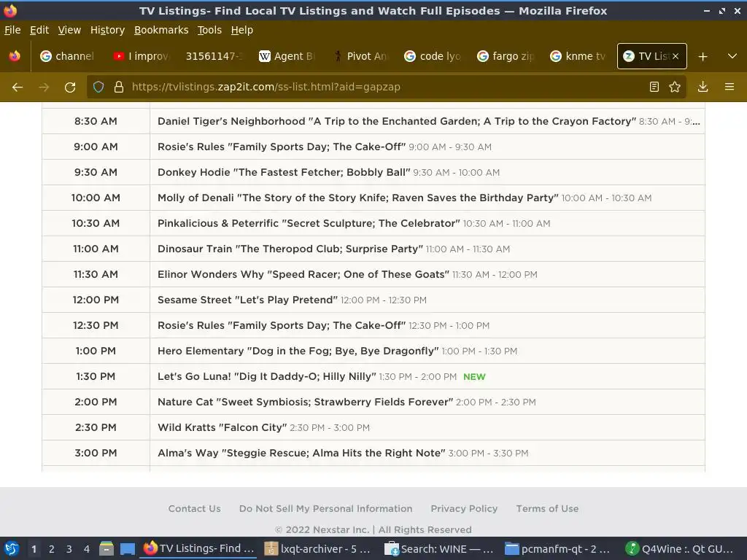Open Firefox View pinned icon
The image size is (747, 560).
(x=15, y=56)
